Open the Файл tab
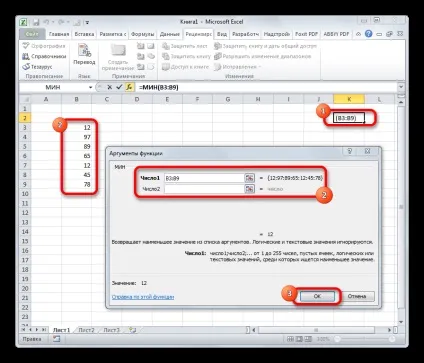The image size is (424, 363). click(x=32, y=34)
